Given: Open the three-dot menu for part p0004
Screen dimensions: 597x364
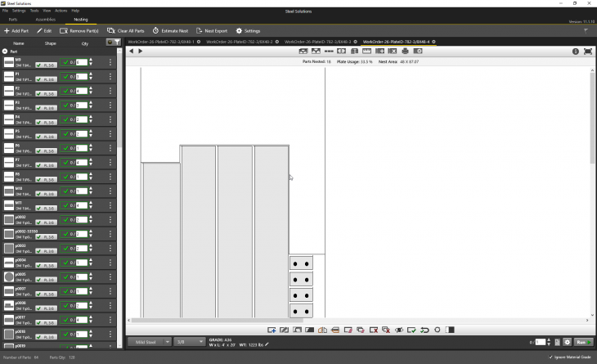Looking at the screenshot, I should point(110,263).
